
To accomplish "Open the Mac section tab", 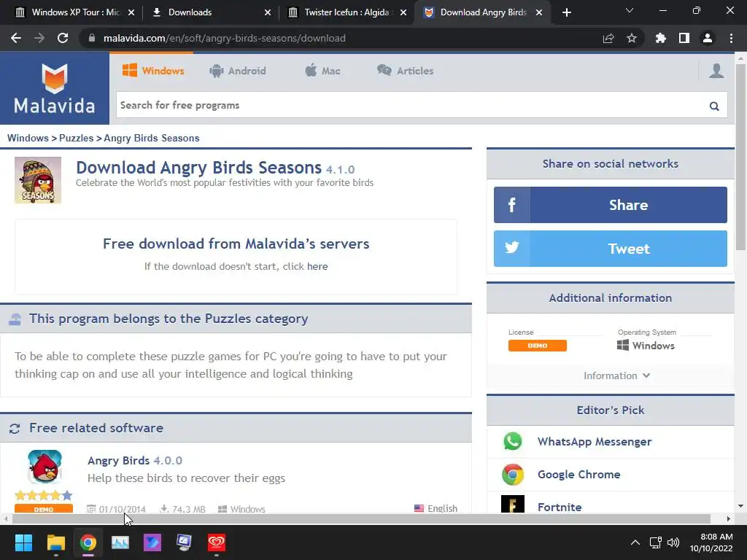I will tap(322, 71).
